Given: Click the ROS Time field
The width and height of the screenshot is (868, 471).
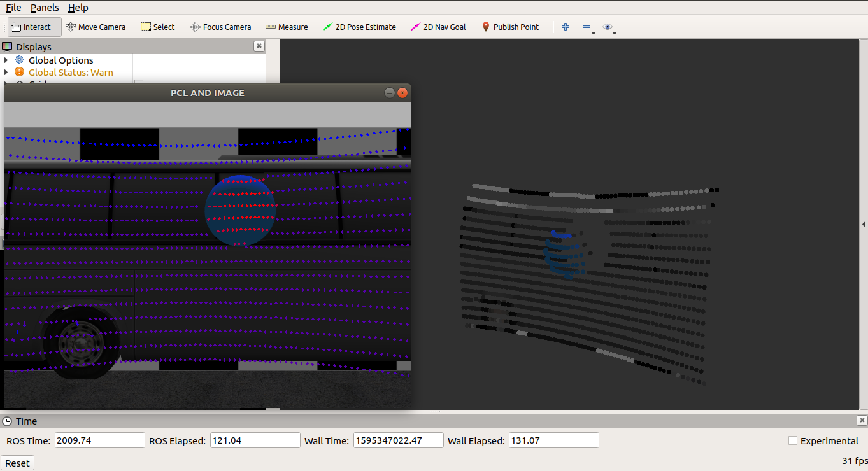Looking at the screenshot, I should click(100, 440).
